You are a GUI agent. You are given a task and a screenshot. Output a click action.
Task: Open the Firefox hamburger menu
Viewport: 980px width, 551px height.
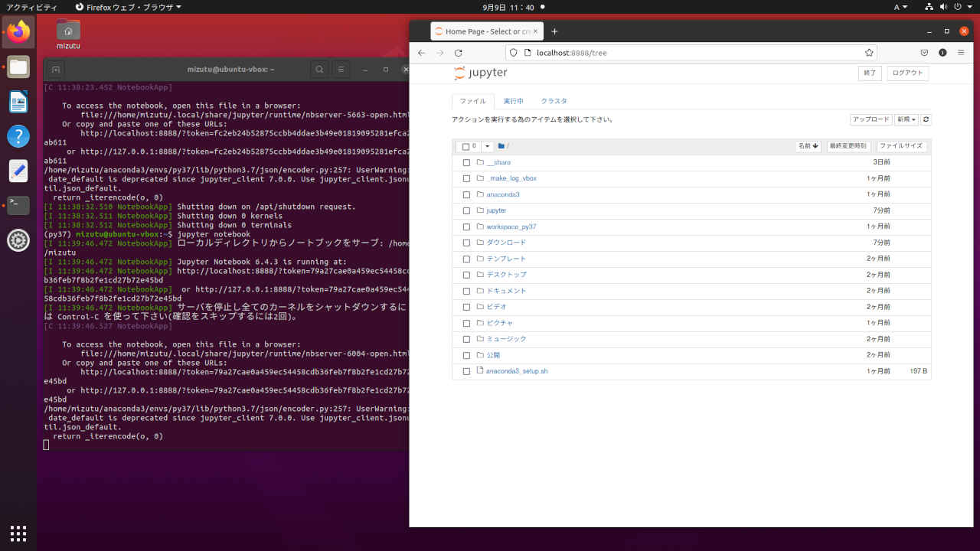[x=962, y=53]
